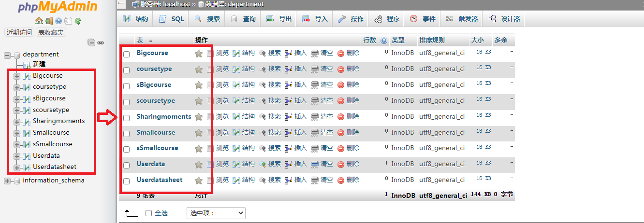644x223 pixels.
Task: Click the navigation panel settings page icon
Action: pos(68,21)
